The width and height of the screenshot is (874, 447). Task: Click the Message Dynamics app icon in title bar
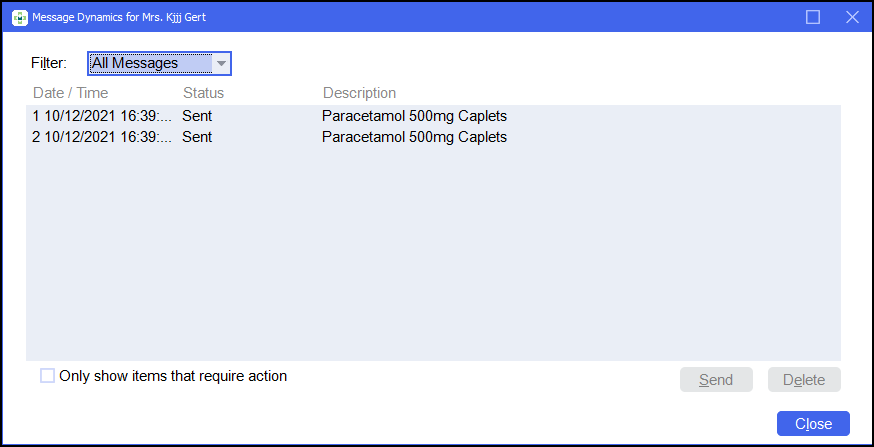(19, 17)
